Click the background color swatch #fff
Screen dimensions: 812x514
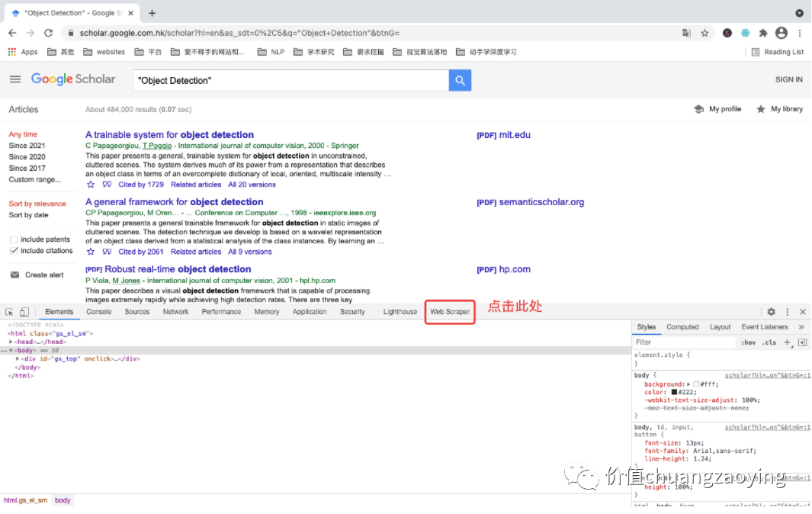pos(696,384)
